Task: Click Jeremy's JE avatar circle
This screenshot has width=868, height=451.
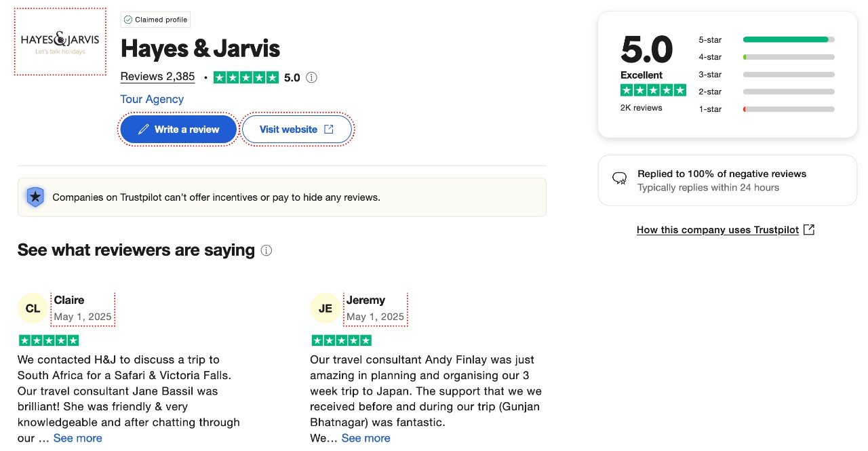Action: 325,309
